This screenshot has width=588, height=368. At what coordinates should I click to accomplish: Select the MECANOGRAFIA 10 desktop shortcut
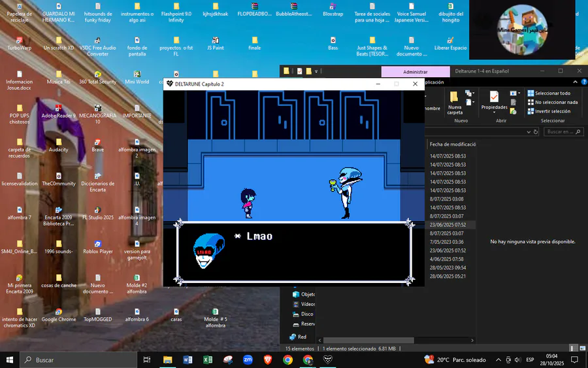(x=97, y=114)
